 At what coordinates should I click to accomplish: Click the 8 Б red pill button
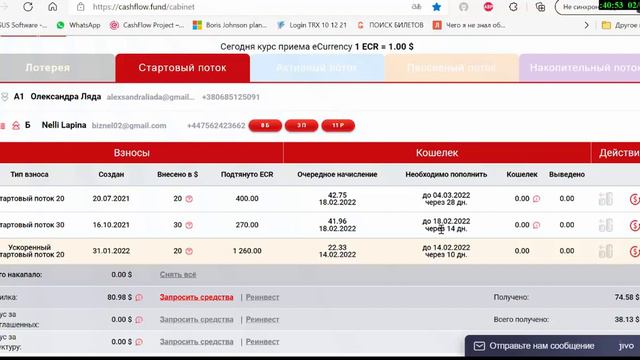(265, 125)
